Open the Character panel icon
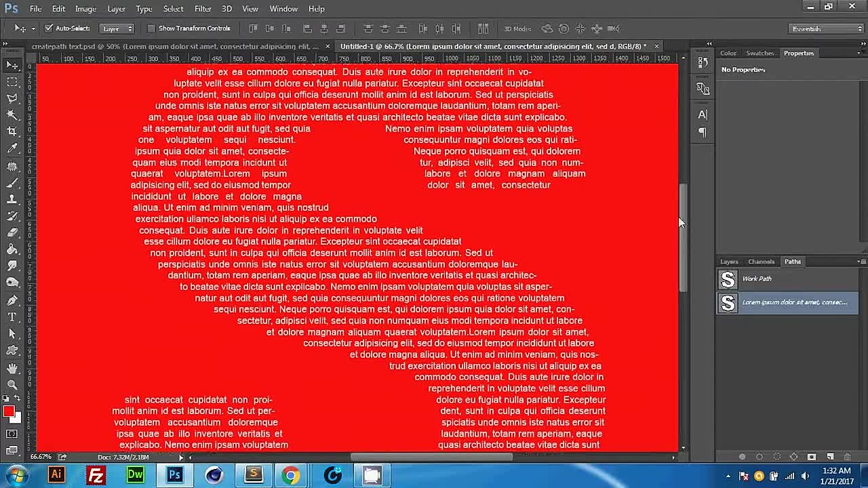The image size is (868, 488). point(703,115)
